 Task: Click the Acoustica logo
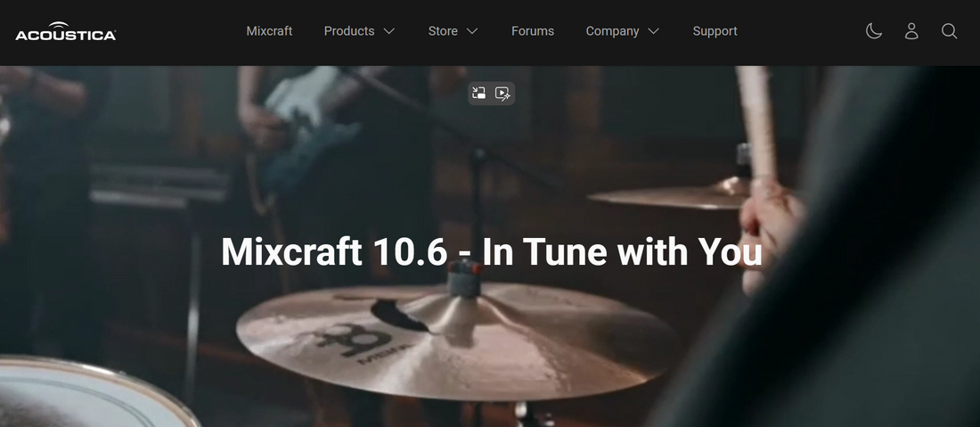[65, 31]
